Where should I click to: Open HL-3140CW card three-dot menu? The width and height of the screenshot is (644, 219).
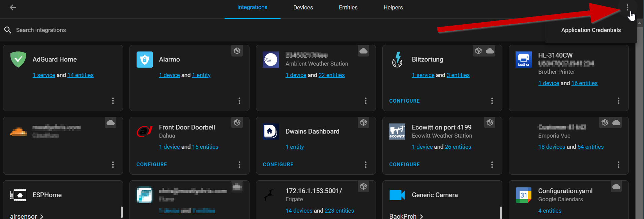(618, 101)
